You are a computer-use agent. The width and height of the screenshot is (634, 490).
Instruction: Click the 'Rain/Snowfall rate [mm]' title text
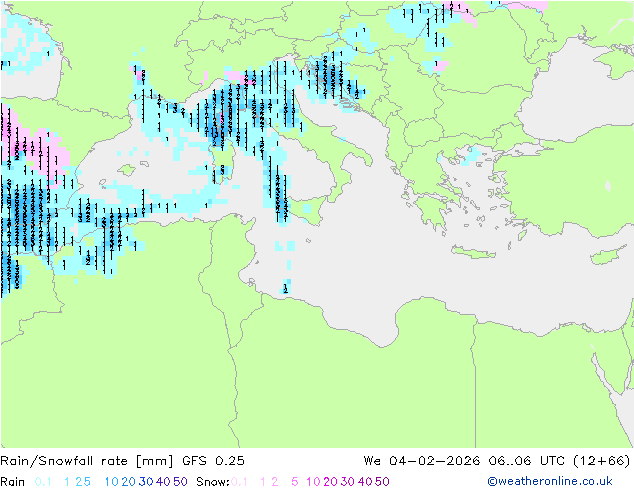click(x=87, y=461)
